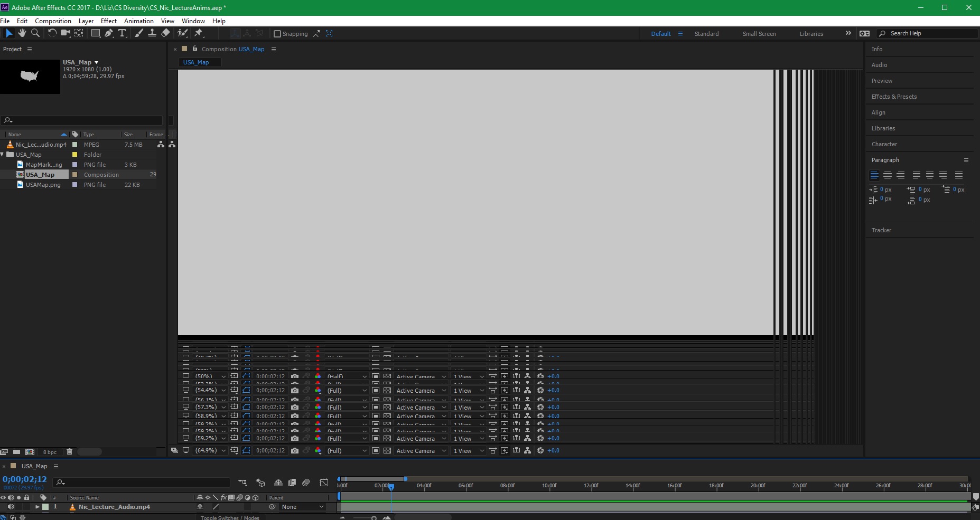Show more workspaces with the chevron
This screenshot has width=980, height=520.
(848, 33)
